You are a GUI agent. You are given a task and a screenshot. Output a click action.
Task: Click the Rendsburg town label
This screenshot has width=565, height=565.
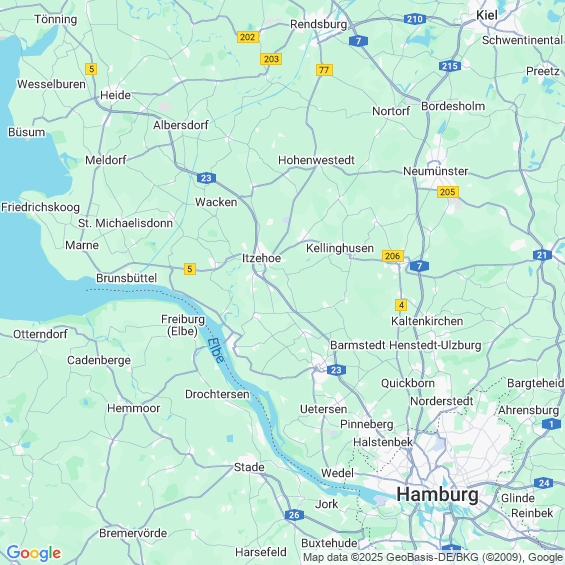point(319,24)
